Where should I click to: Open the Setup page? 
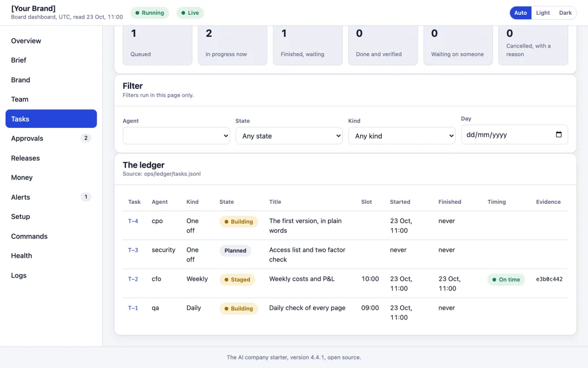51,216
